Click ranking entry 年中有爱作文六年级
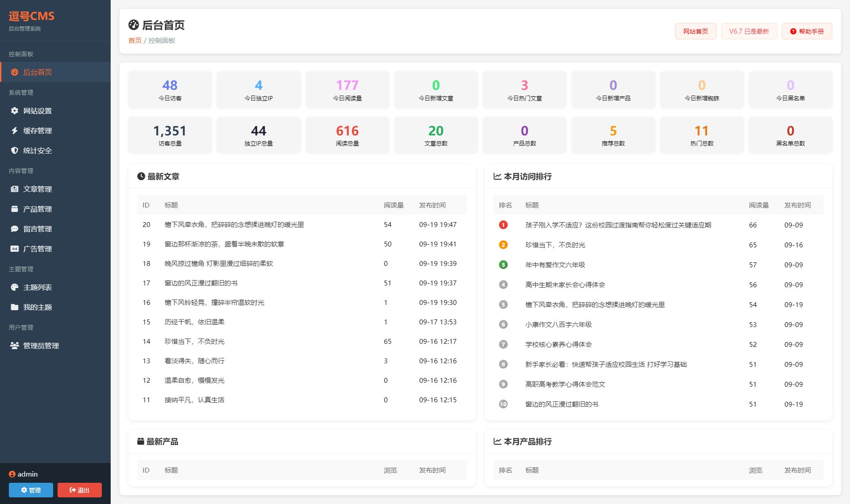The width and height of the screenshot is (850, 504). [x=555, y=265]
